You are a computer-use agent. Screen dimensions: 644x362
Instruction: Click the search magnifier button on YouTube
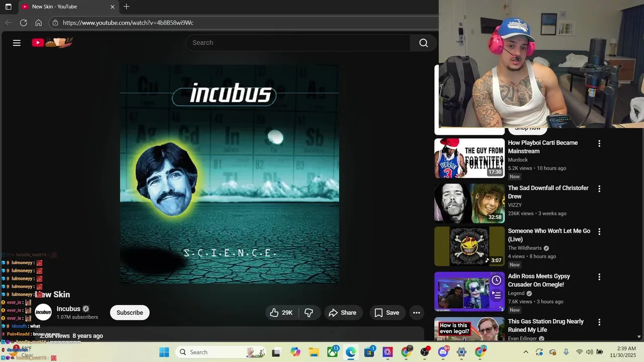coord(424,43)
